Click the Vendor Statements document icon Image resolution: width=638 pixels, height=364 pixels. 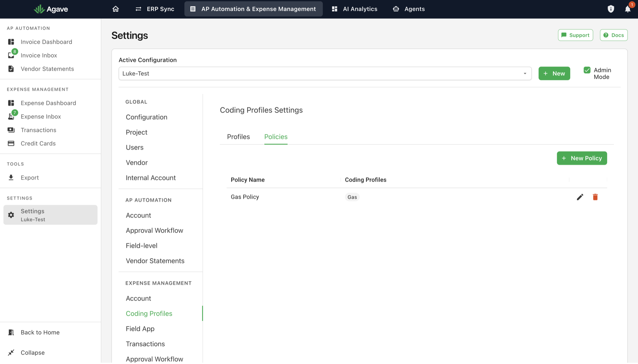[x=11, y=69]
